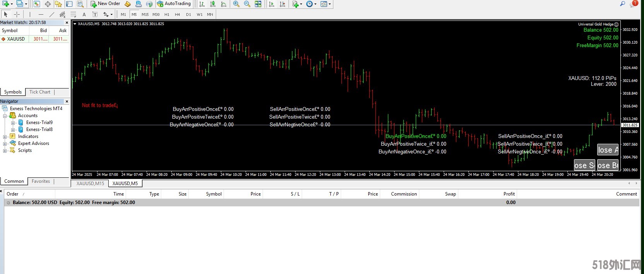Select the horizontal line drawing tool
644x274 pixels.
point(41,14)
